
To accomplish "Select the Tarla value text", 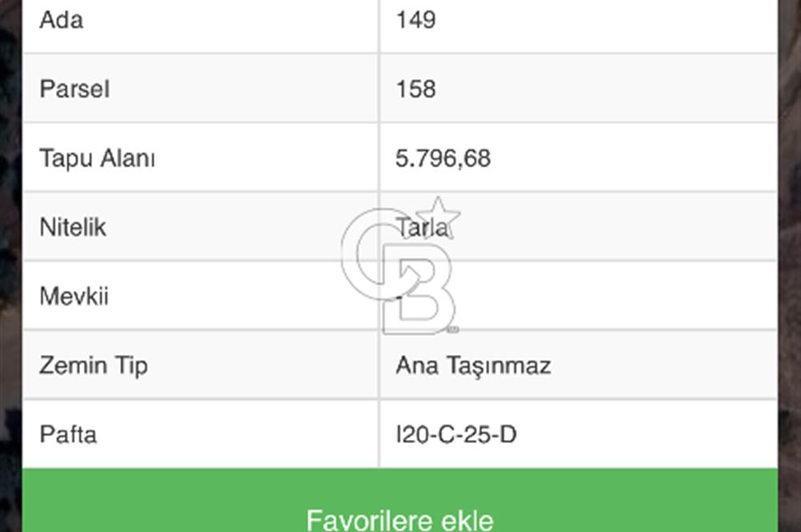I will click(422, 228).
